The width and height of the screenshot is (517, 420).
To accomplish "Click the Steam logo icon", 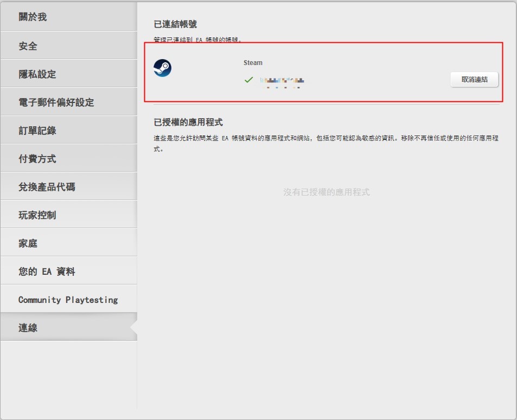I will pos(162,68).
